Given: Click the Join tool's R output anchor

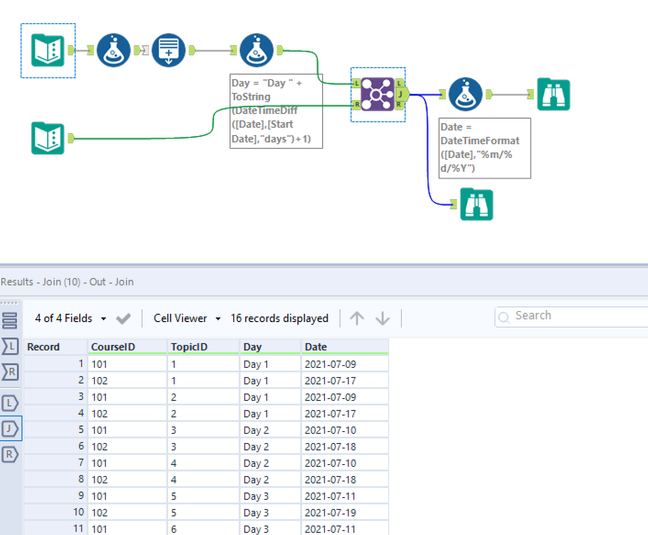Looking at the screenshot, I should (x=399, y=105).
